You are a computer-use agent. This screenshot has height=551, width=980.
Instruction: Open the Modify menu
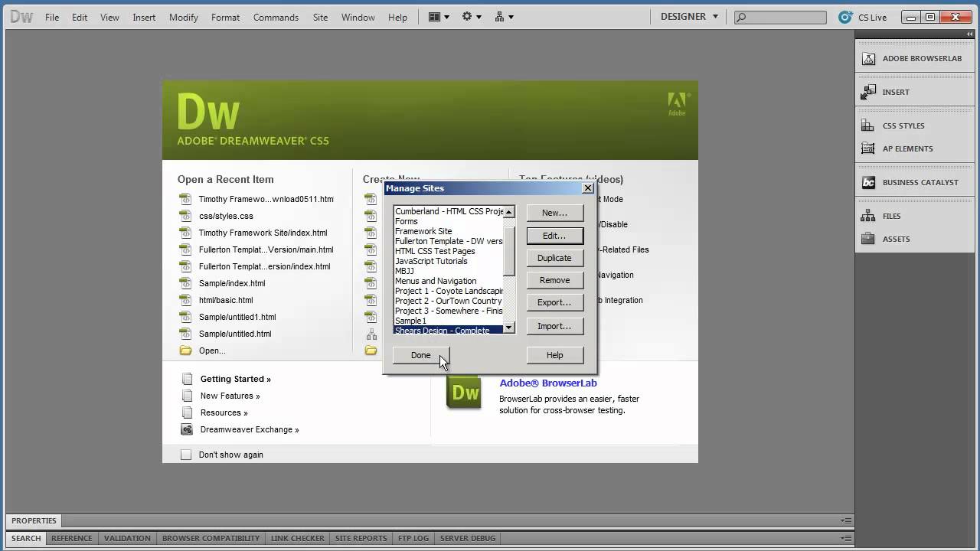click(x=184, y=17)
